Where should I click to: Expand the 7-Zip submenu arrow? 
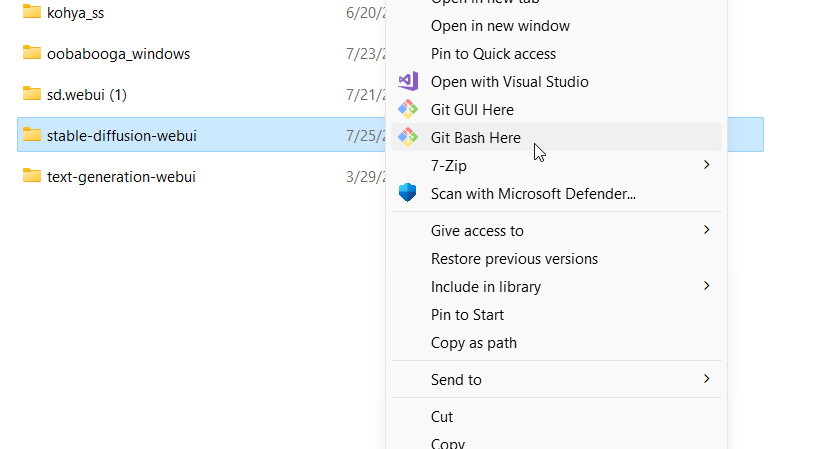coord(706,164)
